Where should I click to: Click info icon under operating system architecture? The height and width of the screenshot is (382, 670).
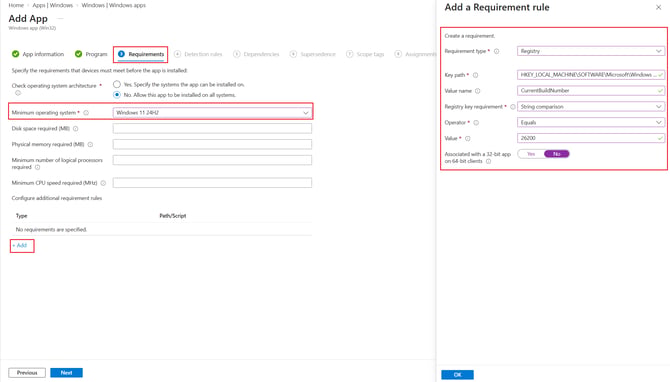pos(18,93)
